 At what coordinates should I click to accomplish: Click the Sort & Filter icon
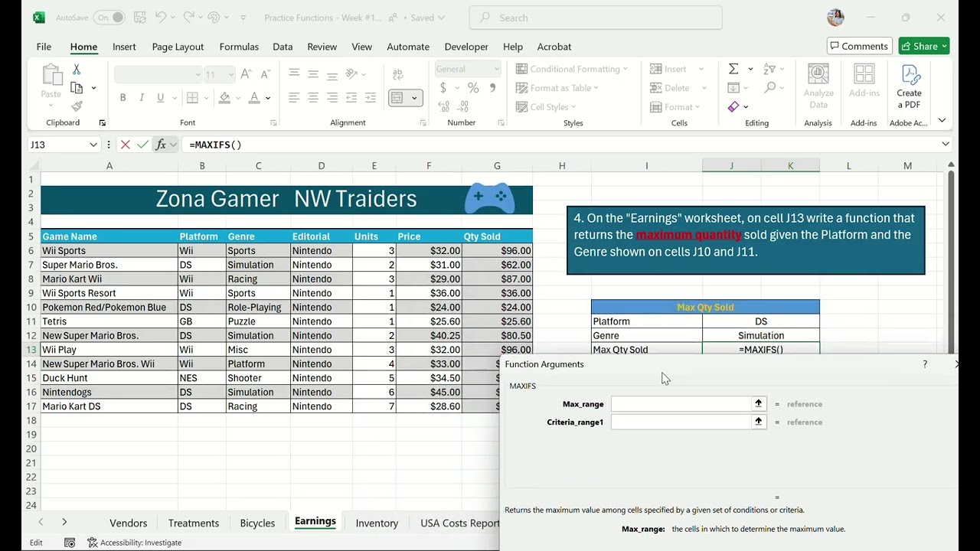click(769, 69)
